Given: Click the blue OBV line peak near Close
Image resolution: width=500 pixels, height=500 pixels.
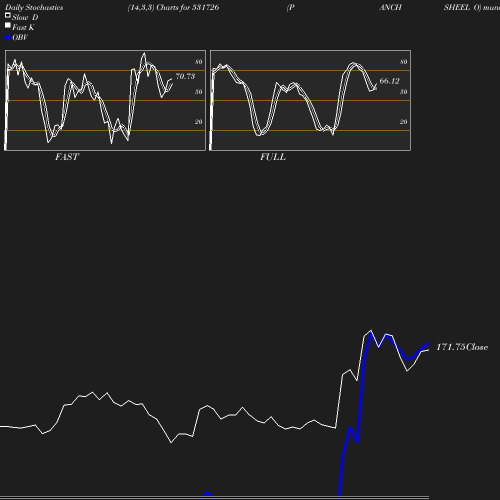Looking at the screenshot, I should [x=371, y=332].
